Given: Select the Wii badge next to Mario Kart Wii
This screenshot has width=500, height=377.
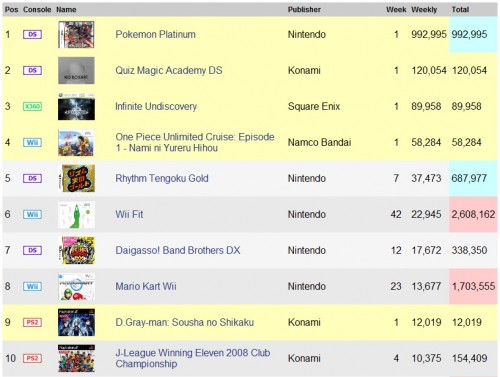Looking at the screenshot, I should tap(32, 286).
